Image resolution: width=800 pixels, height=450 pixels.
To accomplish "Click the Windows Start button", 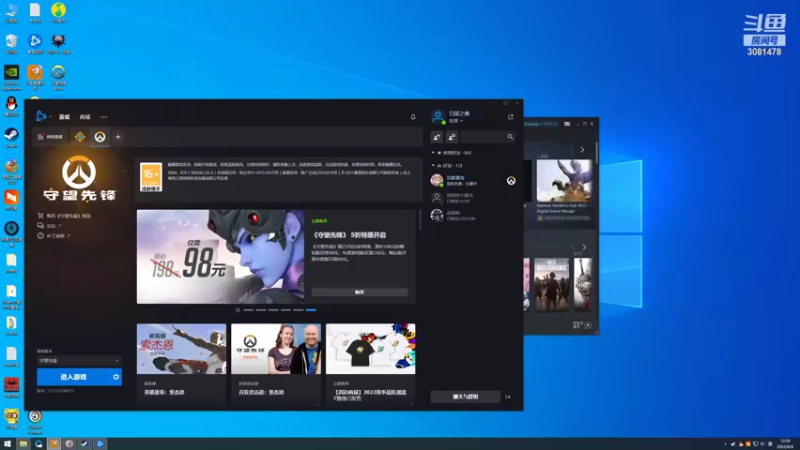I will 8,444.
